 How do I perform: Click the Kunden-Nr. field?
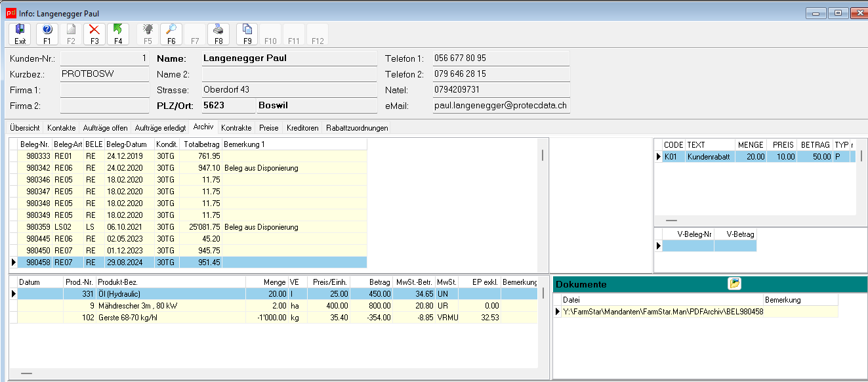(x=105, y=58)
